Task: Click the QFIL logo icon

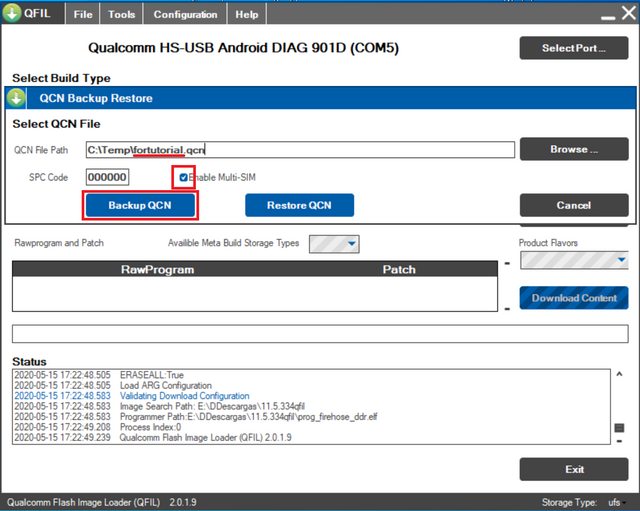Action: pyautogui.click(x=12, y=13)
